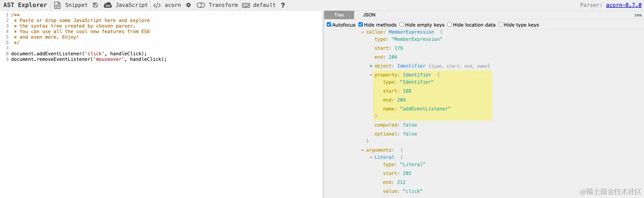Open the help question mark icon
Image resolution: width=644 pixels, height=198 pixels.
(x=283, y=5)
